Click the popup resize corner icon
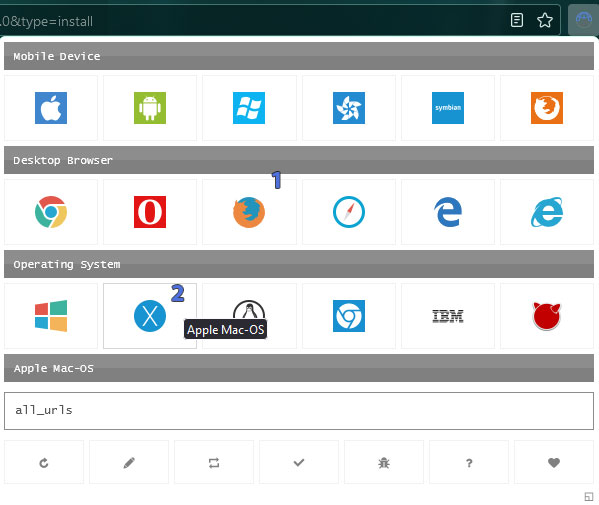 coord(589,497)
